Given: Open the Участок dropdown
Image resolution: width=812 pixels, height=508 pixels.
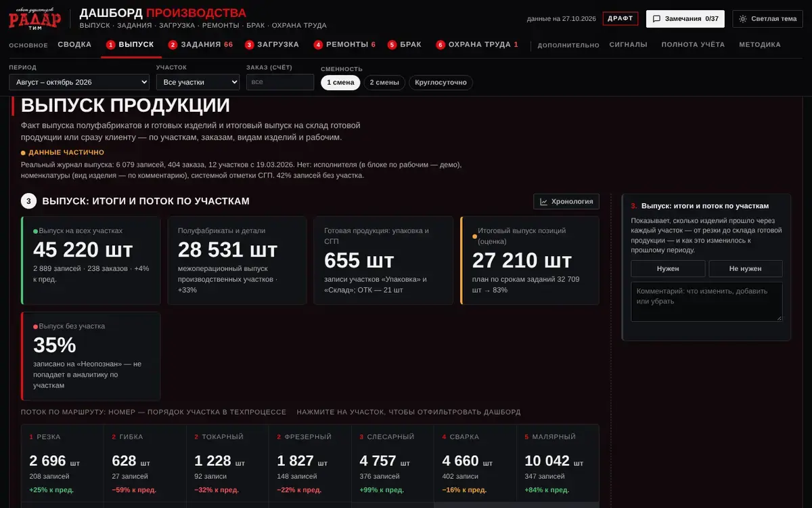Looking at the screenshot, I should (x=198, y=82).
